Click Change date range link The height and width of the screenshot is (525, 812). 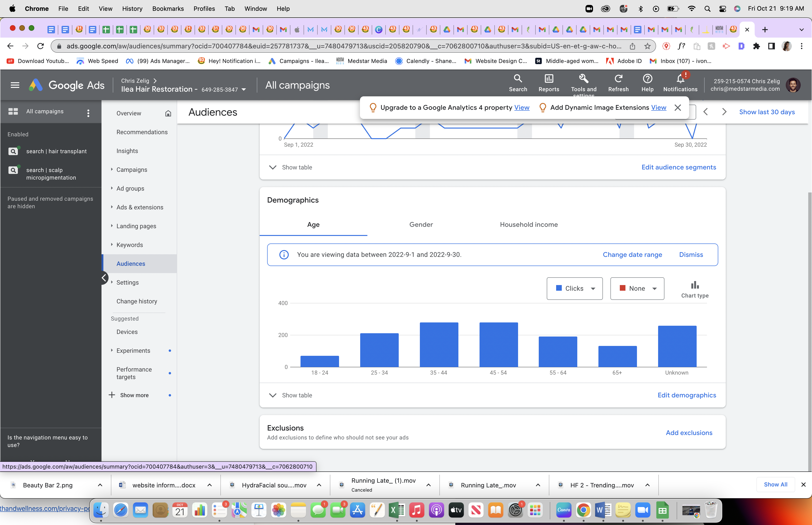click(x=632, y=254)
